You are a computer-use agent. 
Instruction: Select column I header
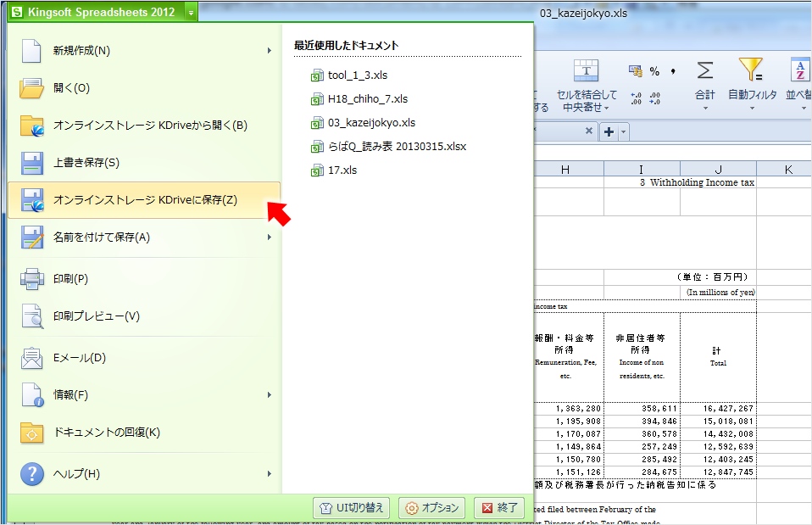[642, 169]
